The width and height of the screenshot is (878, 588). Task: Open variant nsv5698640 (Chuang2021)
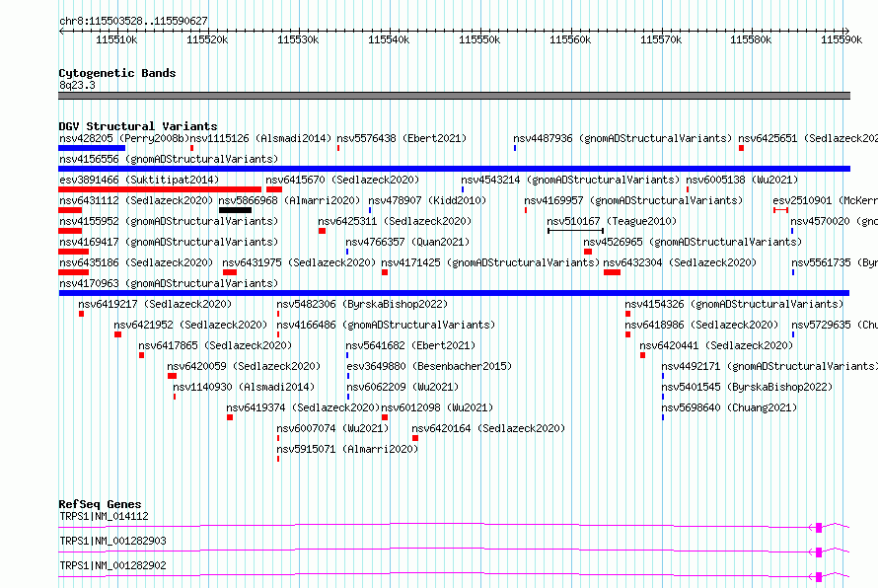point(729,407)
